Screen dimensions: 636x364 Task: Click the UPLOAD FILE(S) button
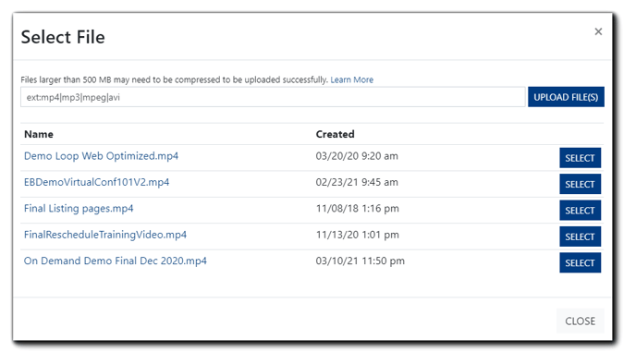(566, 97)
